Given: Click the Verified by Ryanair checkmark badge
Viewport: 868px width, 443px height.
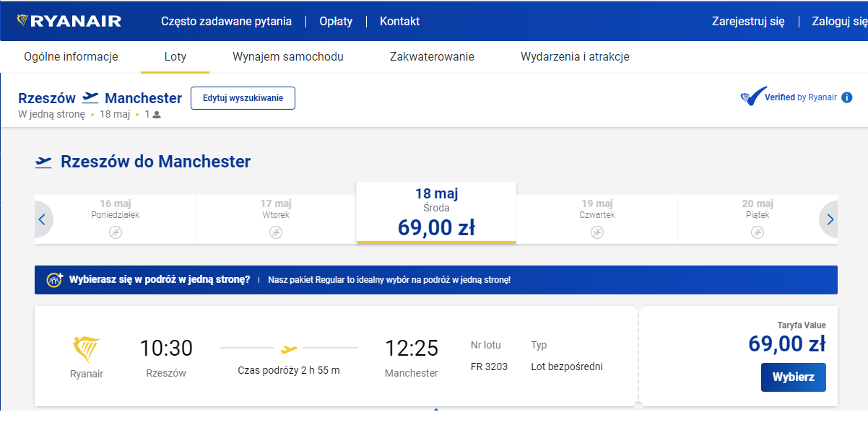Looking at the screenshot, I should 754,97.
